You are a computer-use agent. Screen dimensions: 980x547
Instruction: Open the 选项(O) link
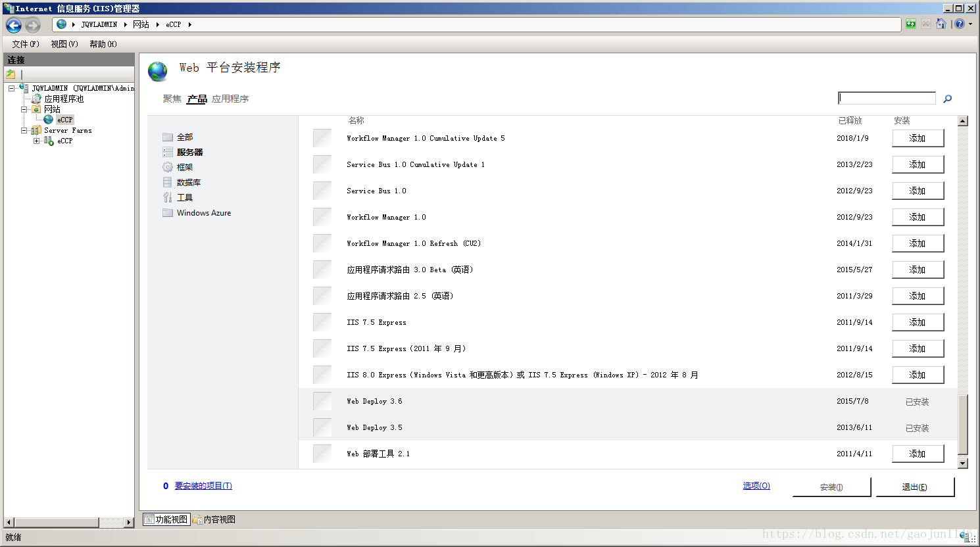click(x=756, y=486)
